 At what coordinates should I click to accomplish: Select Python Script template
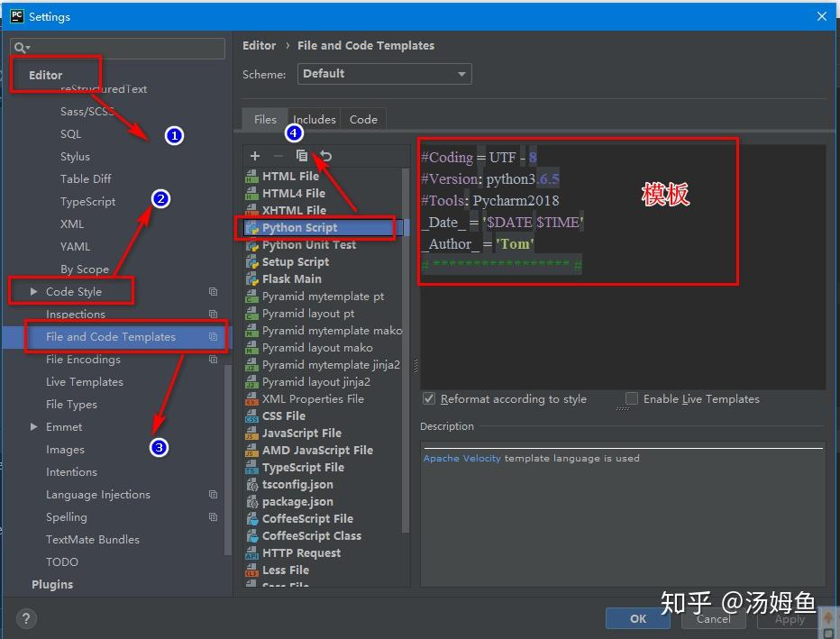[322, 228]
